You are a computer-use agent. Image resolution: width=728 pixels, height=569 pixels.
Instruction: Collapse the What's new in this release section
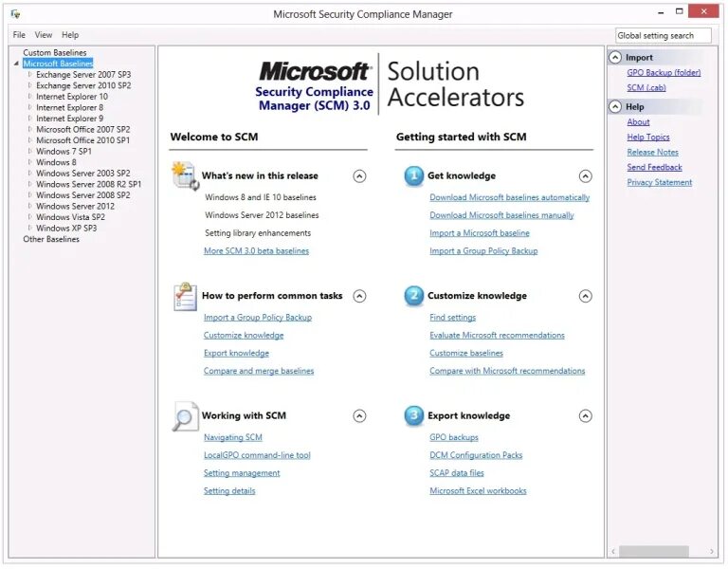359,176
